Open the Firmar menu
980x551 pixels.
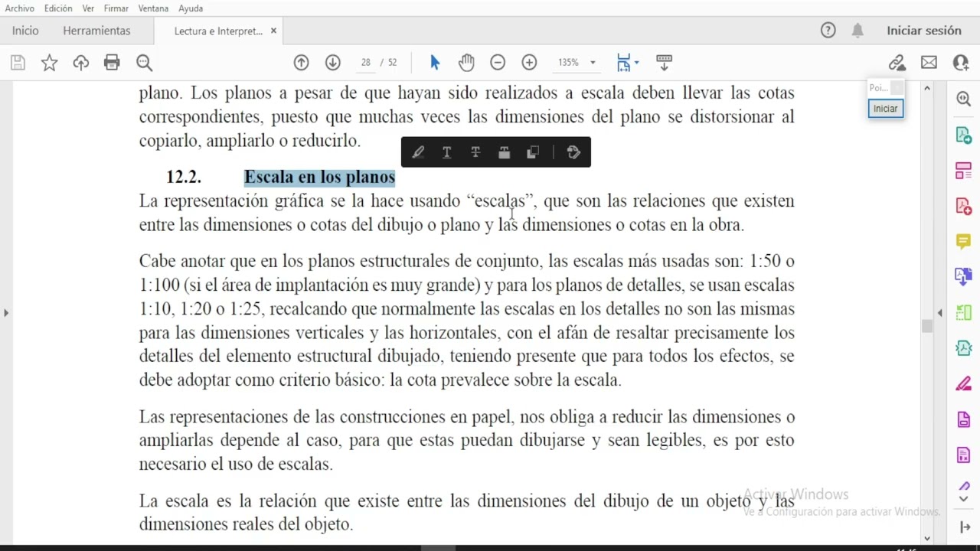click(x=116, y=8)
